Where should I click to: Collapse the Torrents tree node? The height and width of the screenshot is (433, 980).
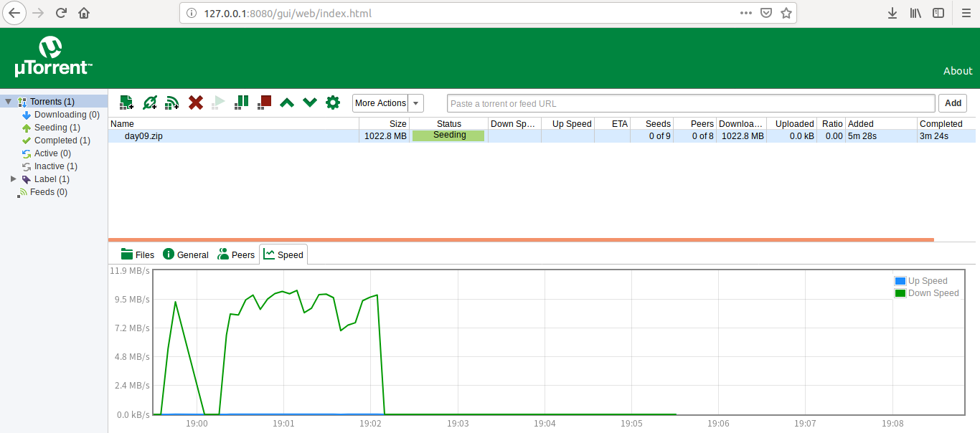8,102
